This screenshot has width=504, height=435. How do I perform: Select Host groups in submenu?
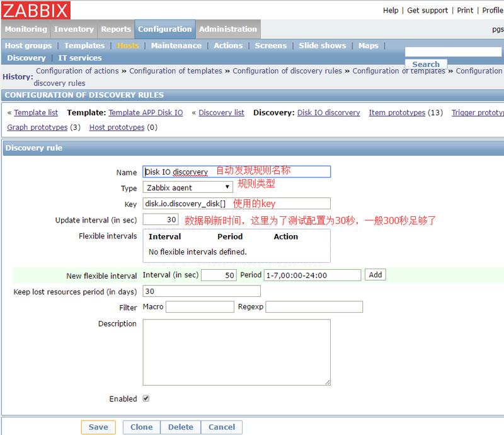pyautogui.click(x=28, y=45)
